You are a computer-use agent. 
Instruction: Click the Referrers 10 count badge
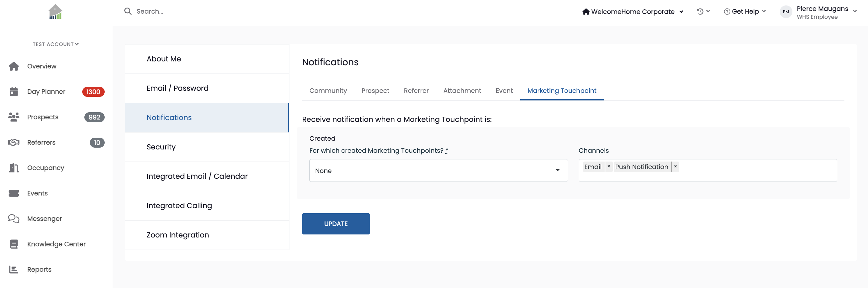tap(97, 143)
